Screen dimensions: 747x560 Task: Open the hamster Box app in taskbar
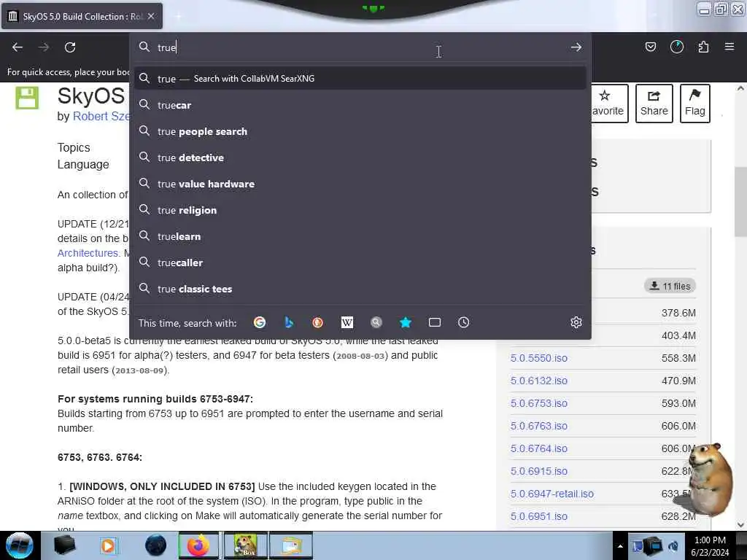click(244, 545)
